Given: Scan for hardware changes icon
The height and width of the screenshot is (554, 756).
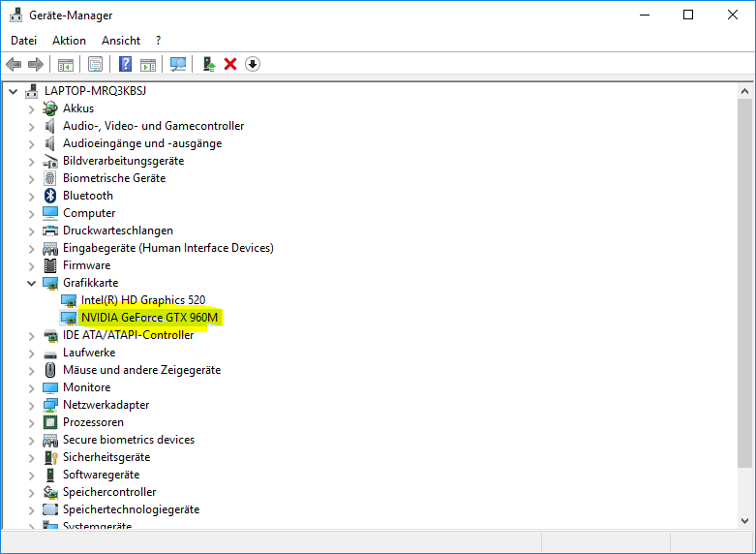Looking at the screenshot, I should point(178,64).
